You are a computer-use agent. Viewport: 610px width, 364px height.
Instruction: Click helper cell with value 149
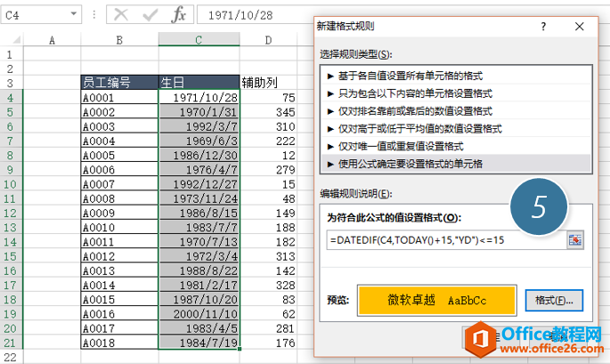click(268, 213)
